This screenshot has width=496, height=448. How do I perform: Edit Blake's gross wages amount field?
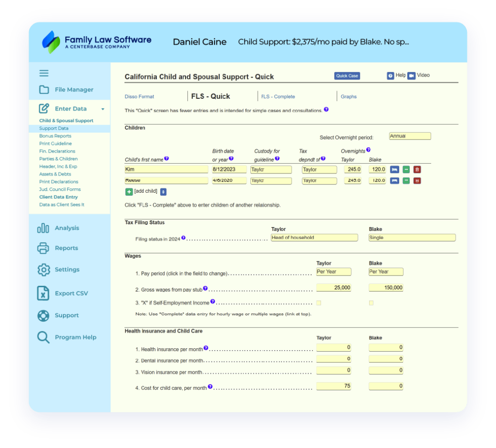[386, 287]
